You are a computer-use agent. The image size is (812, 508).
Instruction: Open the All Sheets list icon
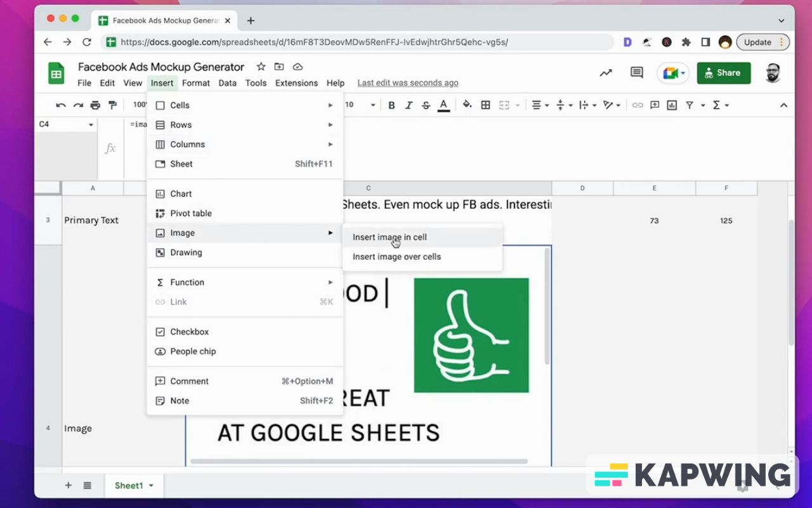pos(87,486)
